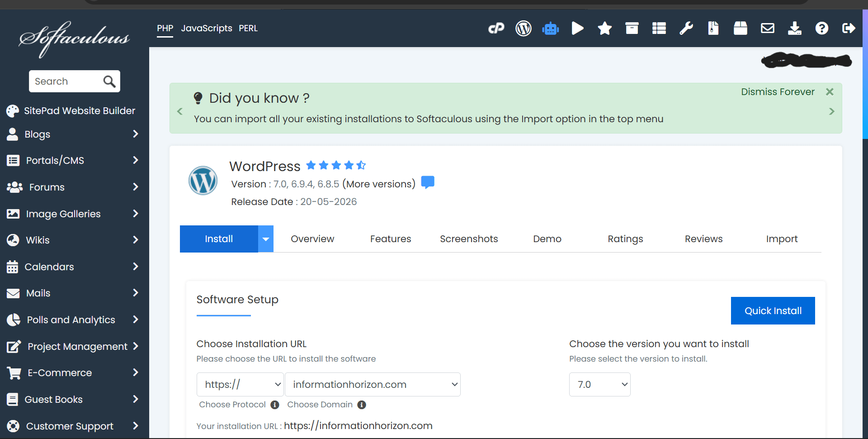This screenshot has height=439, width=868.
Task: Switch to the Screenshots tab
Action: [469, 239]
